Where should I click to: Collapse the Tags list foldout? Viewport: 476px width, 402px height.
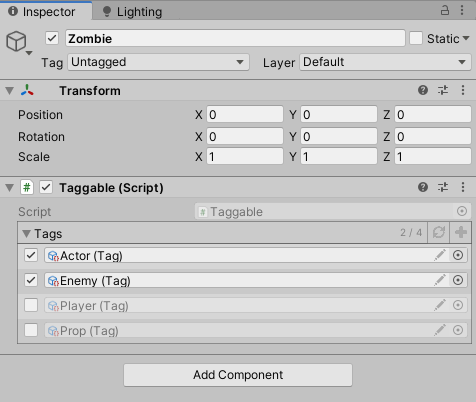pyautogui.click(x=26, y=233)
